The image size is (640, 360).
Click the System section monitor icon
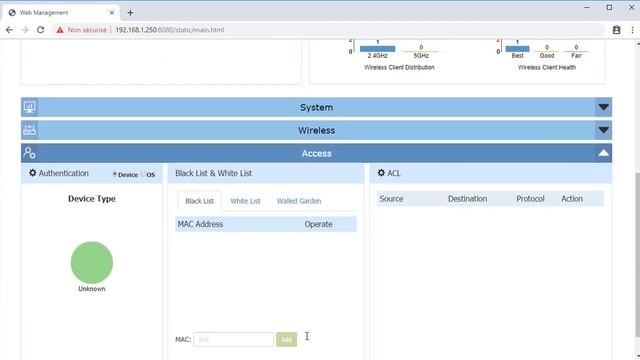[29, 107]
